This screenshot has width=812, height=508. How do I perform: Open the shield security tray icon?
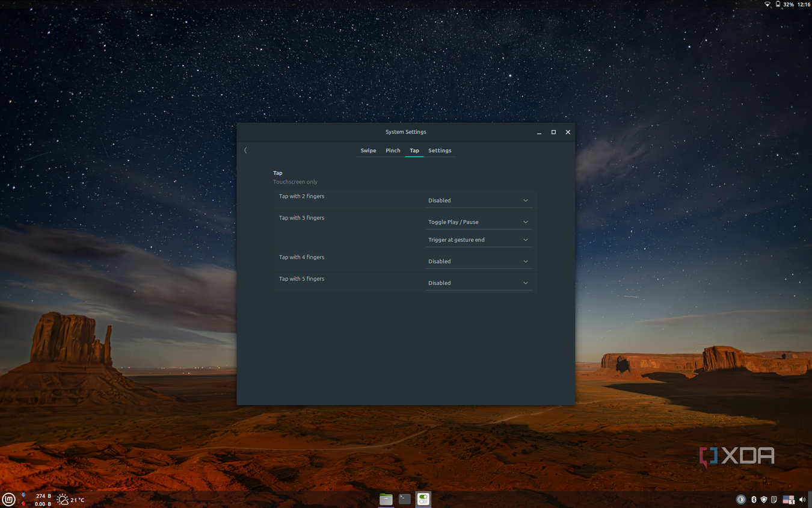pos(764,500)
